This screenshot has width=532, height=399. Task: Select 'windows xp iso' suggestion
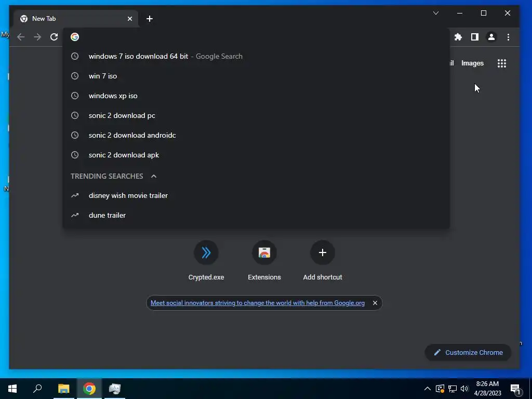coord(256,96)
